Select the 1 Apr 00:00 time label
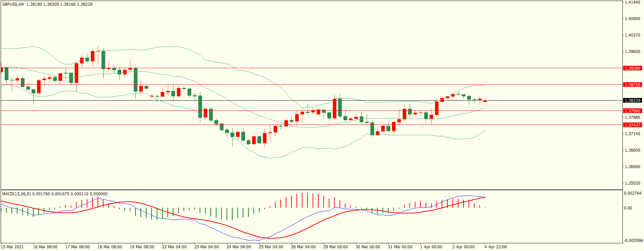644x251 pixels. (x=431, y=247)
